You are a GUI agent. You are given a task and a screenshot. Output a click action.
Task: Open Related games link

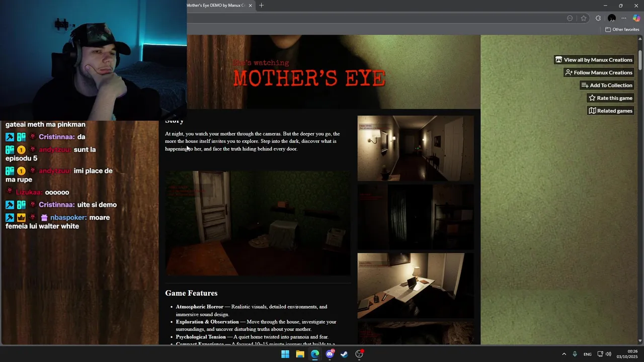tap(610, 111)
